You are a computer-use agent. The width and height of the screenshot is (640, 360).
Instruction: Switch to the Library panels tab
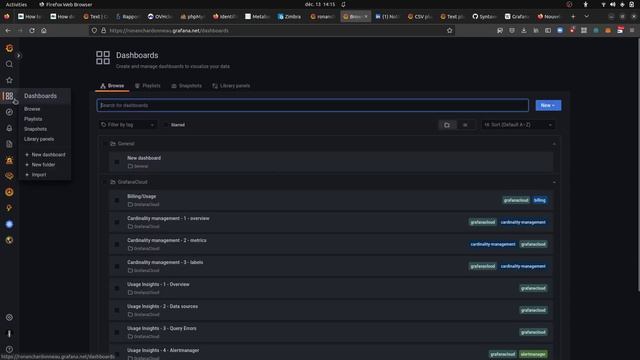(x=231, y=86)
